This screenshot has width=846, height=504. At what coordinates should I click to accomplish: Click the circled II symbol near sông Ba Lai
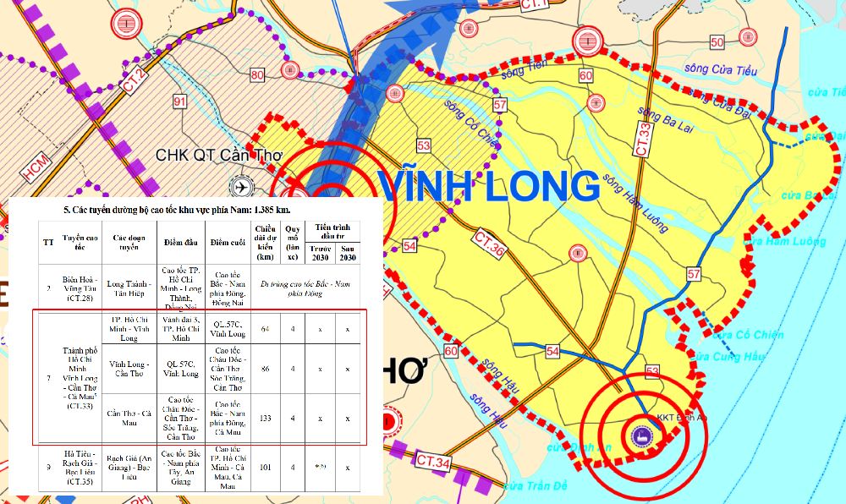tap(596, 102)
